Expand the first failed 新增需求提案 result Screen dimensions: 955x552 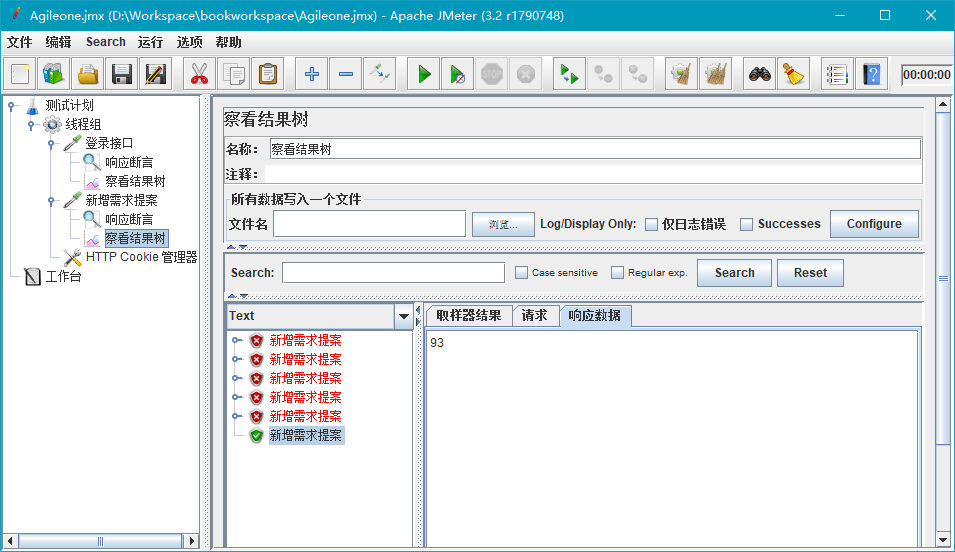(x=236, y=341)
